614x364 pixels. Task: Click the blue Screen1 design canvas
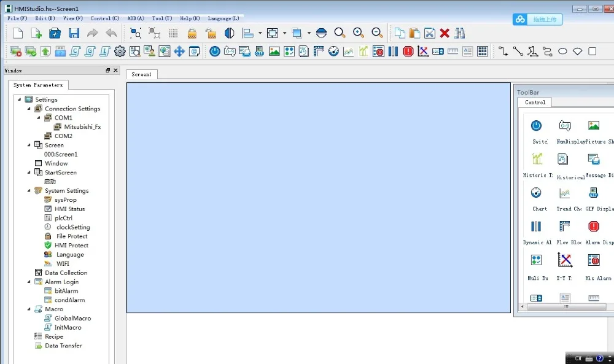click(x=318, y=197)
